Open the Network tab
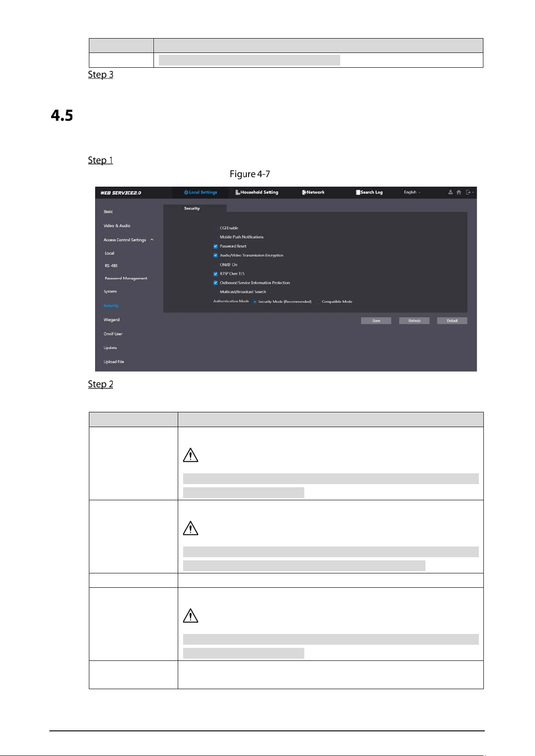 (313, 192)
